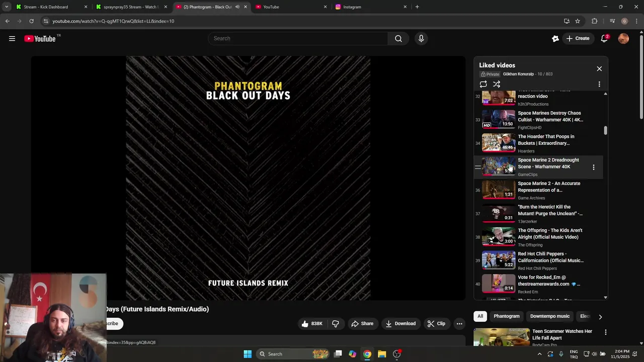Dislike the Phantogram video

[x=335, y=324]
